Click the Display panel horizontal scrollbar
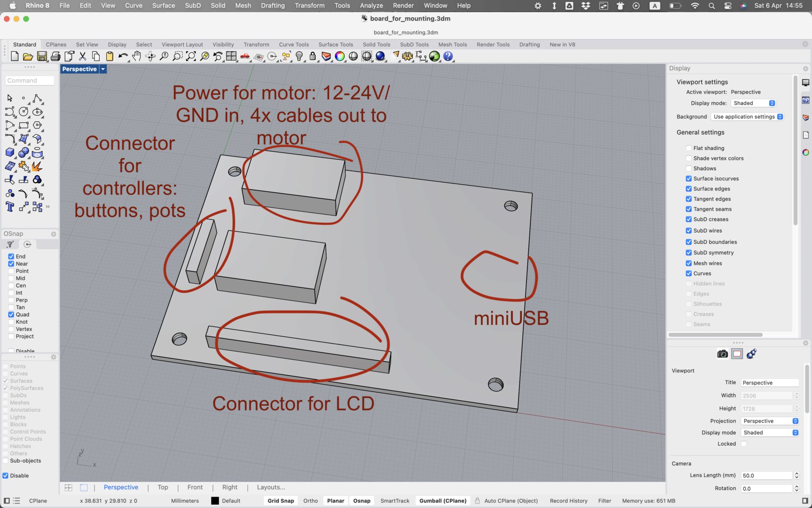 point(715,335)
